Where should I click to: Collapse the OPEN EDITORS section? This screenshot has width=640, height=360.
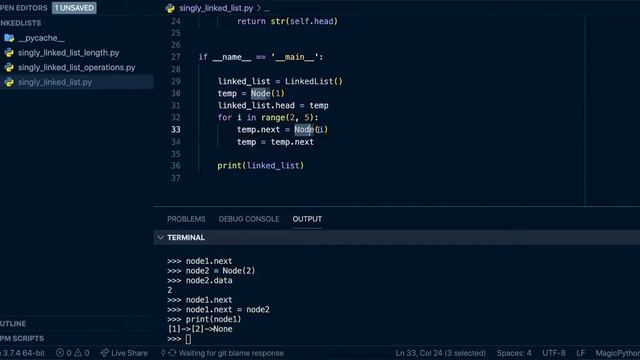pyautogui.click(x=24, y=8)
